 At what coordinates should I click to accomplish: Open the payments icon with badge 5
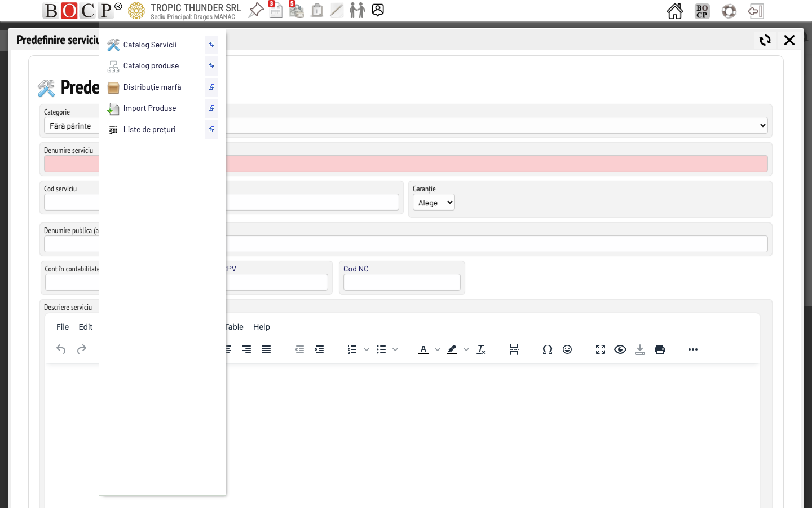[296, 10]
